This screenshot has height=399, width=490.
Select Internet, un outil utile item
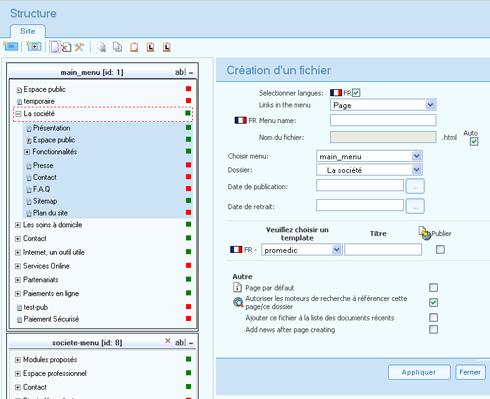(54, 252)
